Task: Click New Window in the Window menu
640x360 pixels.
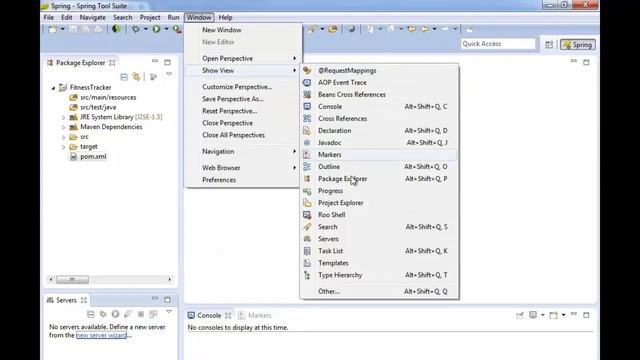Action: point(242,30)
